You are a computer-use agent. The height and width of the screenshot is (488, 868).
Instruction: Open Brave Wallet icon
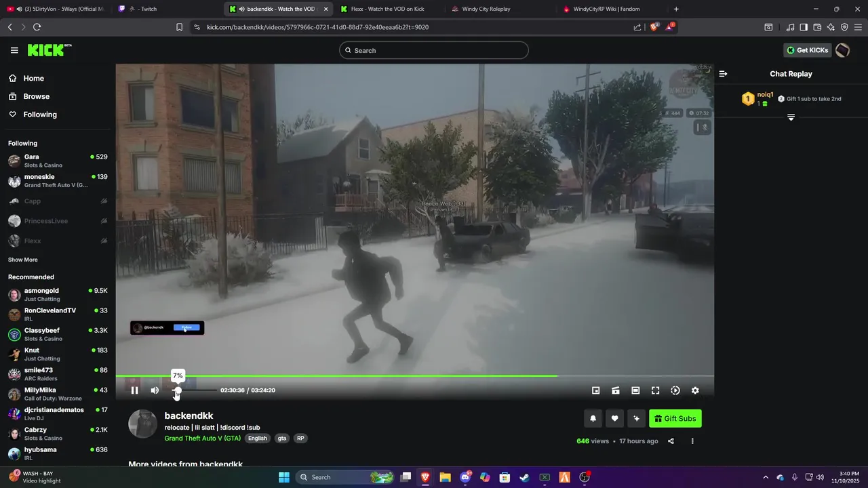817,27
